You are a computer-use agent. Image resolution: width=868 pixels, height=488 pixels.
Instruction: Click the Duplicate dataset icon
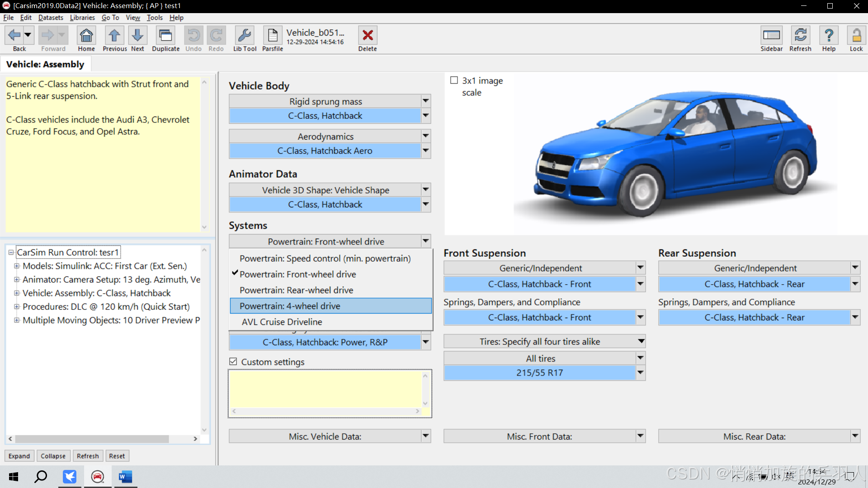click(x=165, y=36)
